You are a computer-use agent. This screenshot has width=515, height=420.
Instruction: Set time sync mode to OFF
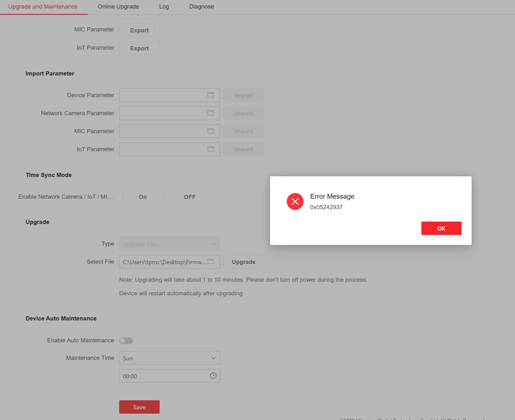click(x=190, y=197)
